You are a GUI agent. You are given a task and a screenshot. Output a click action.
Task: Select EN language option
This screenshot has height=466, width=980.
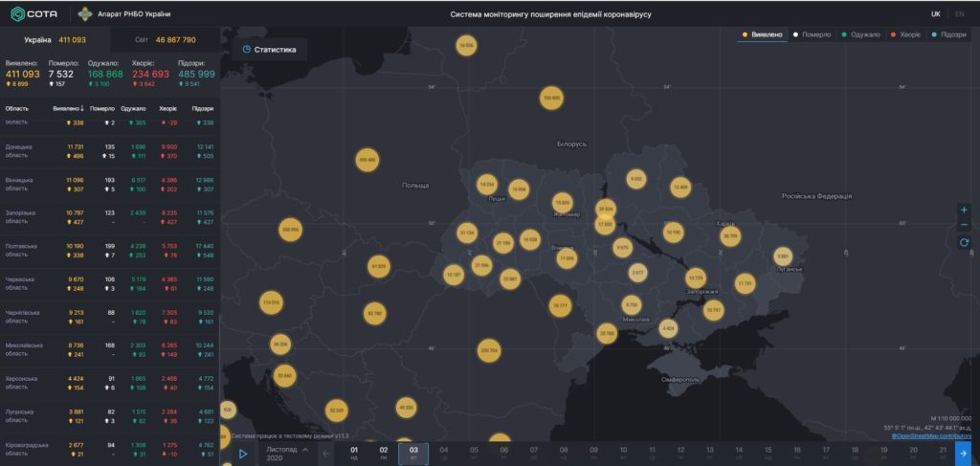coord(959,13)
